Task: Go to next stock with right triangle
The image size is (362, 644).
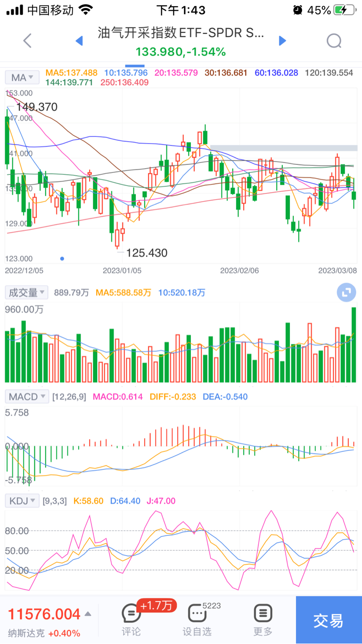Action: tap(282, 41)
